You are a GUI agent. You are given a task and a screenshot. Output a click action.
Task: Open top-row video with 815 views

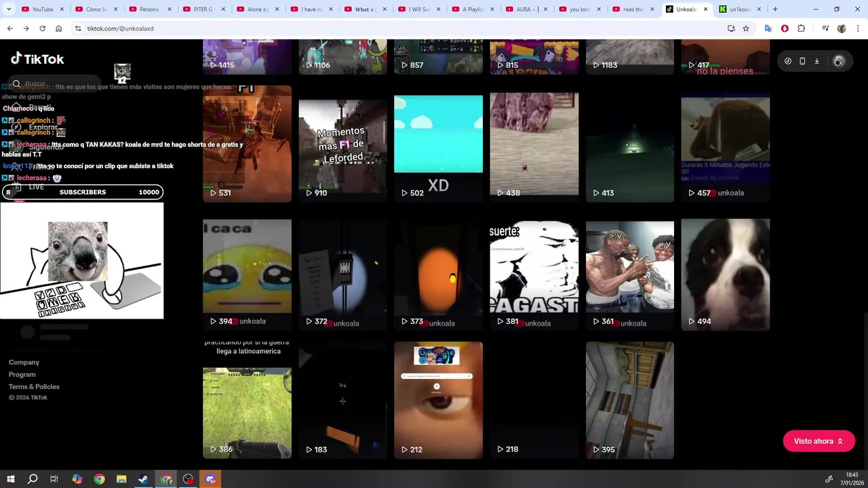pos(534,56)
